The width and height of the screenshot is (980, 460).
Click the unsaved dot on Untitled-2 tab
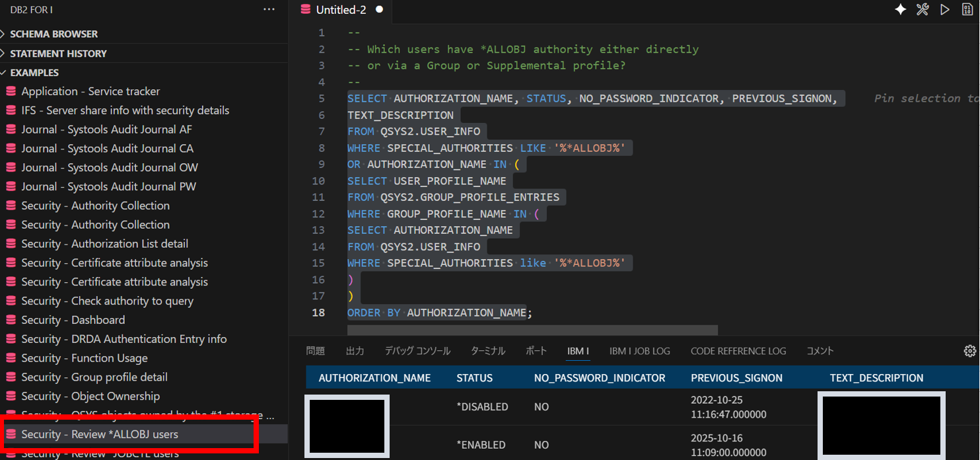[x=379, y=9]
